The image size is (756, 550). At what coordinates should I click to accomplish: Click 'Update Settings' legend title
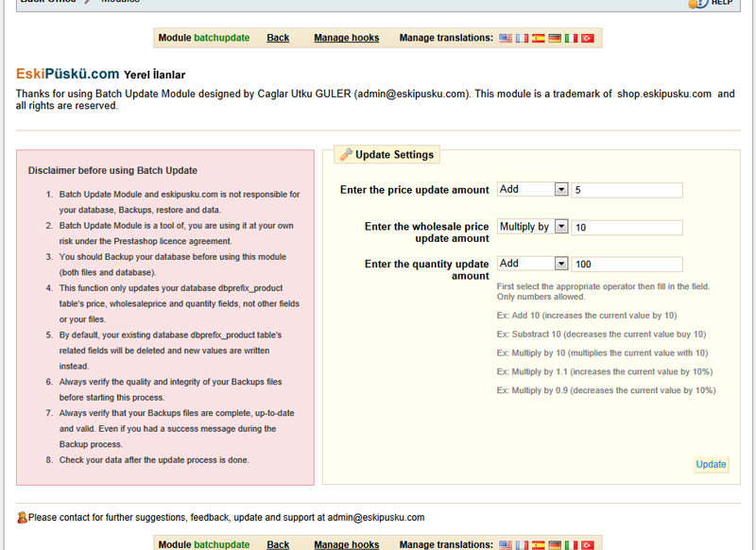click(394, 154)
